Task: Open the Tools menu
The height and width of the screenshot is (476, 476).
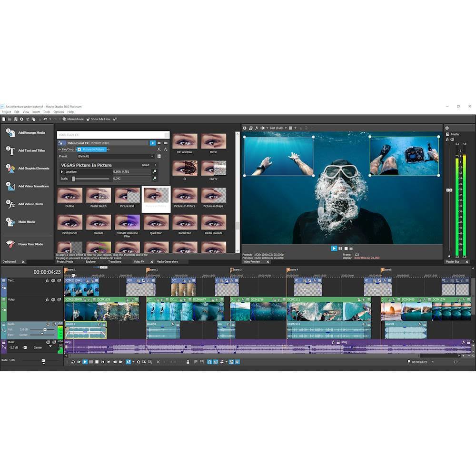Action: coord(47,112)
